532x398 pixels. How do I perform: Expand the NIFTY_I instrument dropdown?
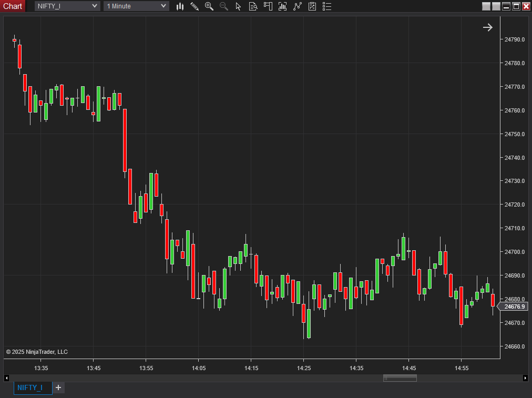pos(67,6)
